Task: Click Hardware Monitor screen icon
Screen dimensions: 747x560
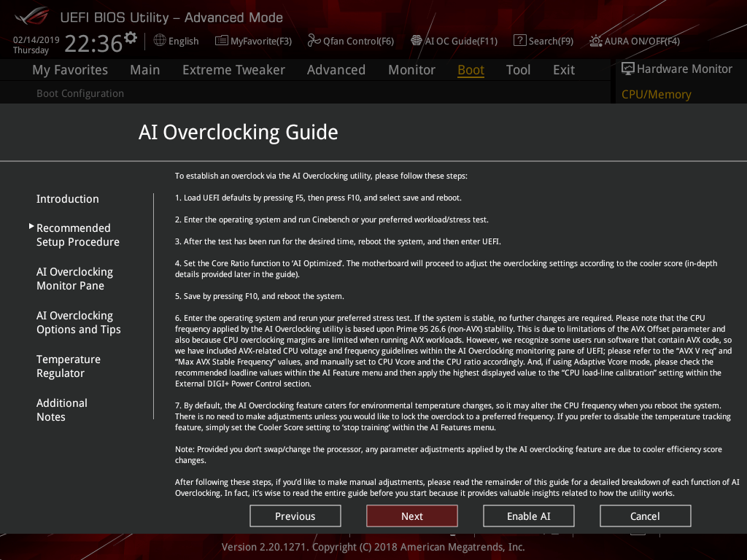Action: click(x=628, y=69)
